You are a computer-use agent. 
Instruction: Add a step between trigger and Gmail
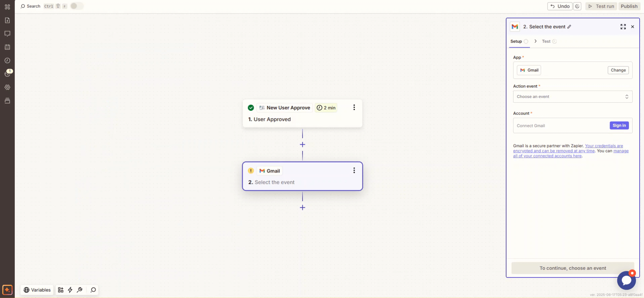click(303, 145)
